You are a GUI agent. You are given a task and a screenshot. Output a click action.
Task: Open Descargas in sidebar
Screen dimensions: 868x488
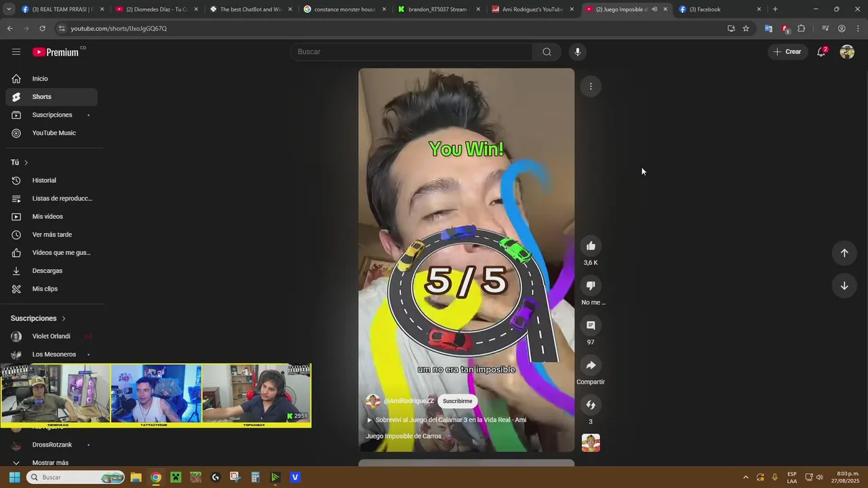pyautogui.click(x=52, y=270)
